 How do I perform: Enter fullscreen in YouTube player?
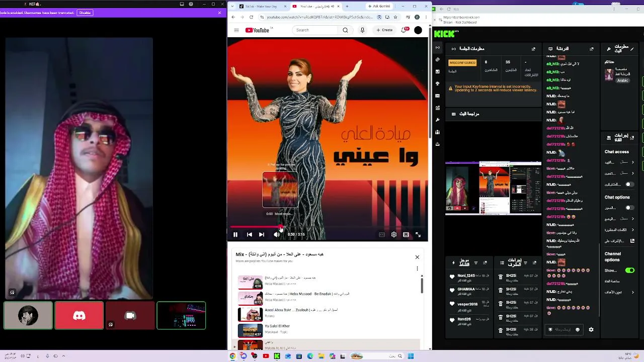tap(418, 234)
